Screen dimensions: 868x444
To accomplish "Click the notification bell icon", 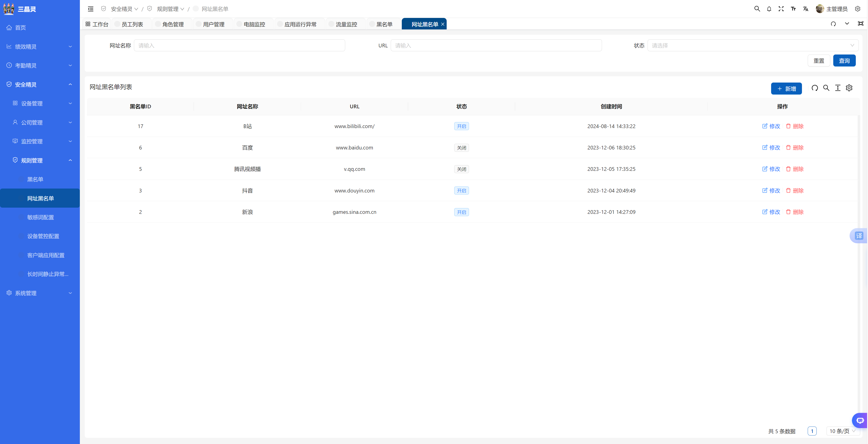I will 769,9.
